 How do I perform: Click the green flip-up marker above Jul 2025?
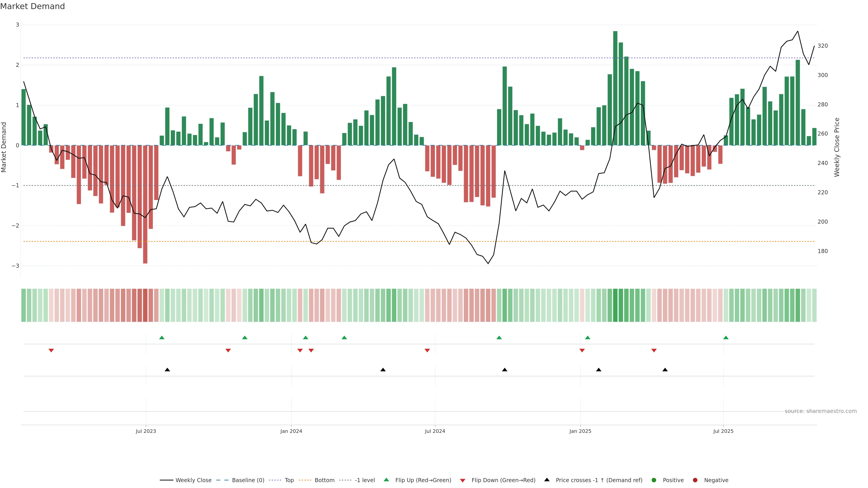point(726,338)
